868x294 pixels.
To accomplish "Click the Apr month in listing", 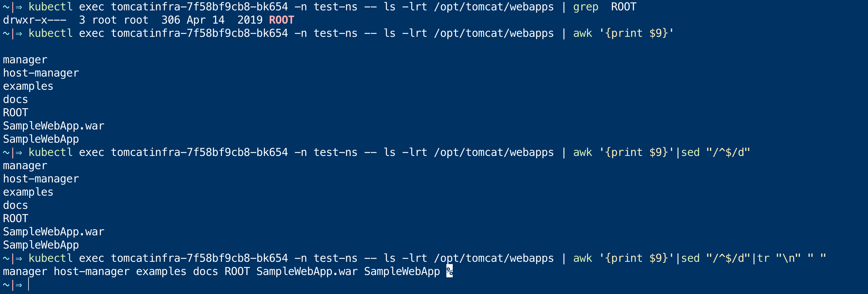I will click(x=196, y=20).
